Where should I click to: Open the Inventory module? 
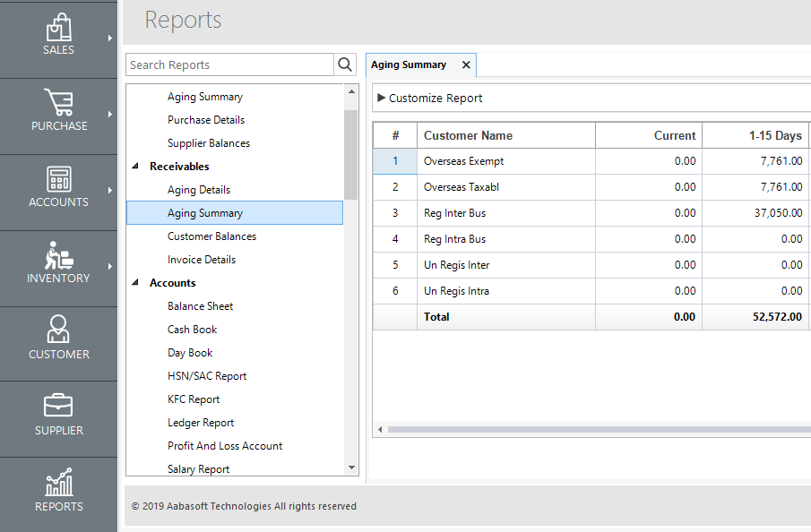click(x=58, y=264)
